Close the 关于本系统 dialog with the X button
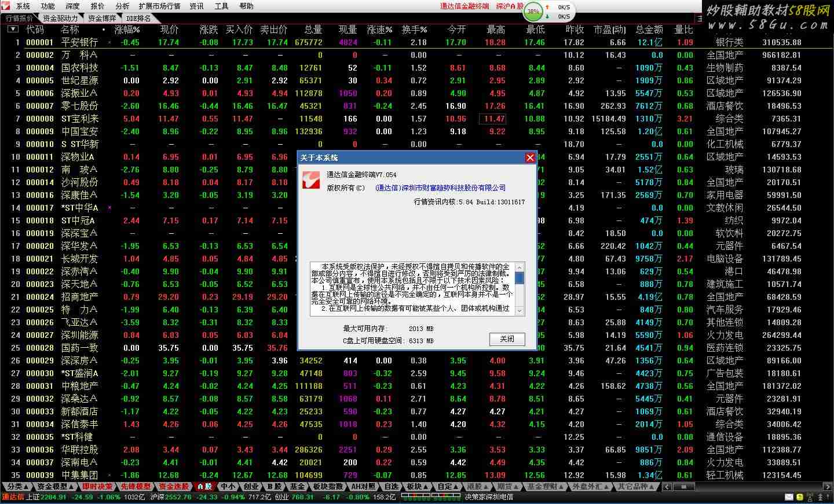 (530, 158)
